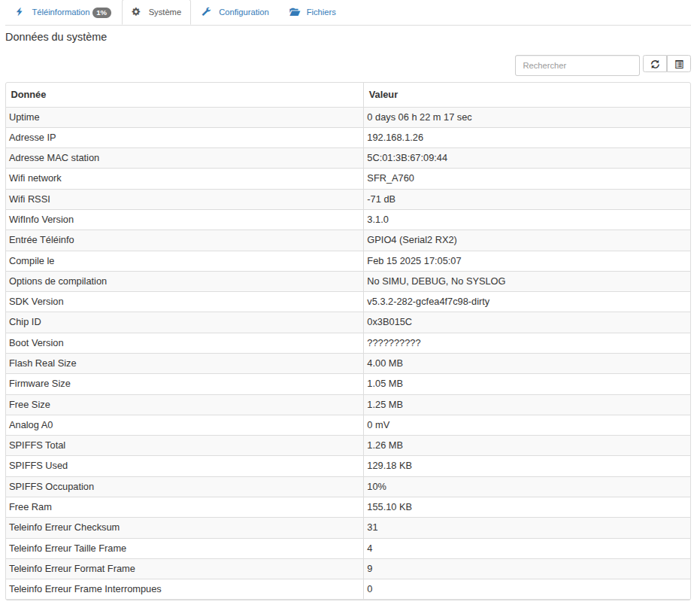This screenshot has height=608, width=700.
Task: Open the Téléinformation tab
Action: tap(60, 12)
